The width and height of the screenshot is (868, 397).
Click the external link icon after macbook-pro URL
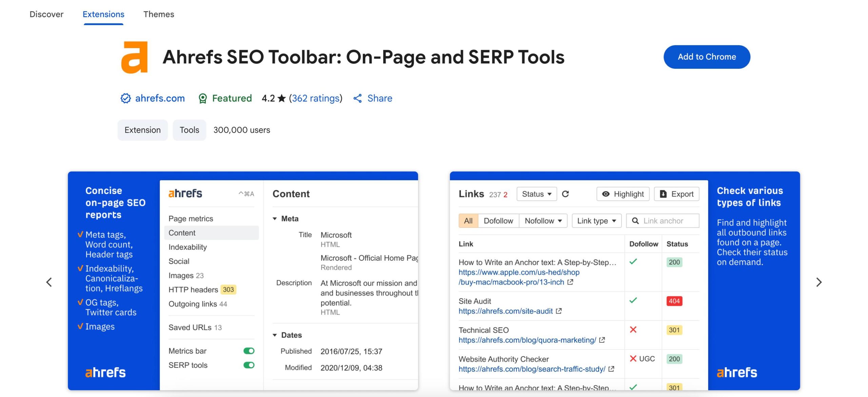tap(570, 282)
